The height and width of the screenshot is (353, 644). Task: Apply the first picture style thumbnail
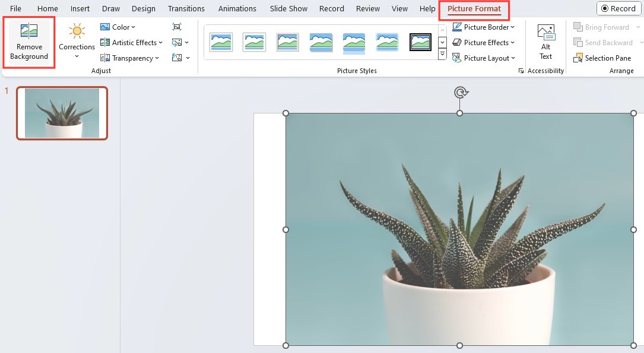pyautogui.click(x=221, y=42)
